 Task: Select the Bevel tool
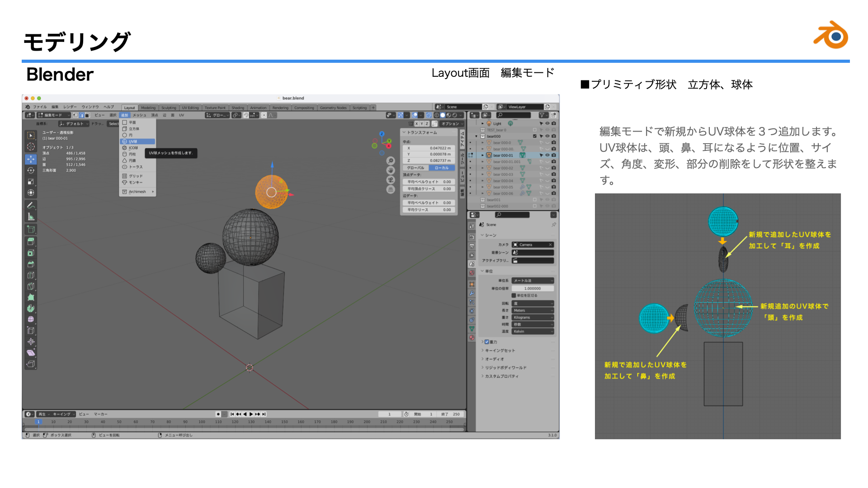[31, 264]
